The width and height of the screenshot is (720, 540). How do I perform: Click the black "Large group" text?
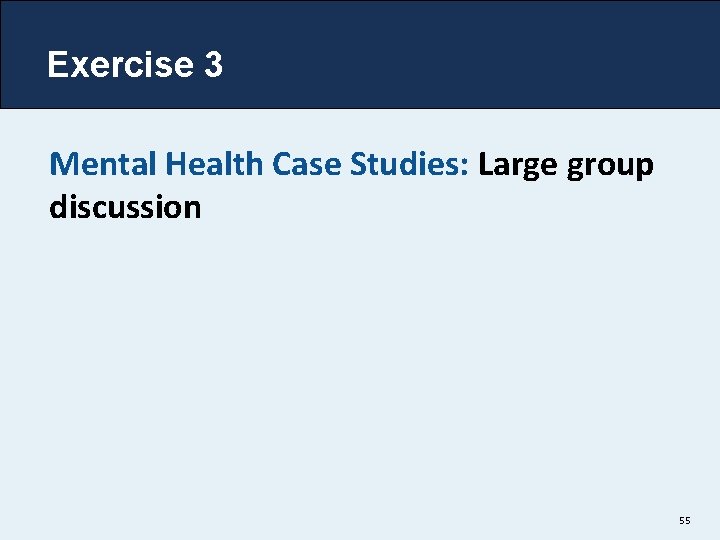tap(566, 166)
